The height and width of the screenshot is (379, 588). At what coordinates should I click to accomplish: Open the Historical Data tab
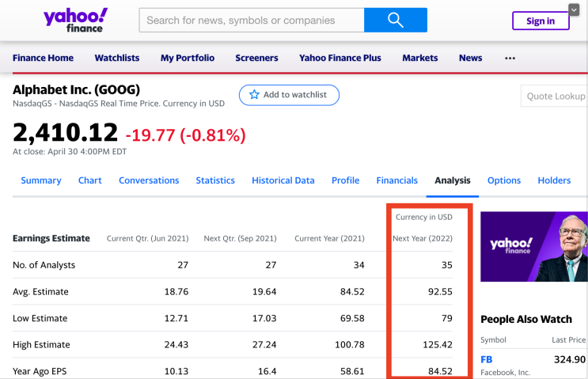pyautogui.click(x=283, y=180)
